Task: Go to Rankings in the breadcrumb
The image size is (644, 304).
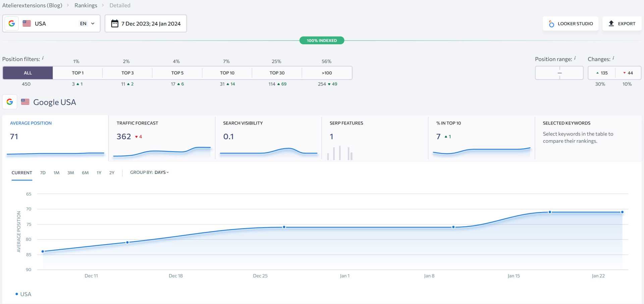Action: (86, 5)
